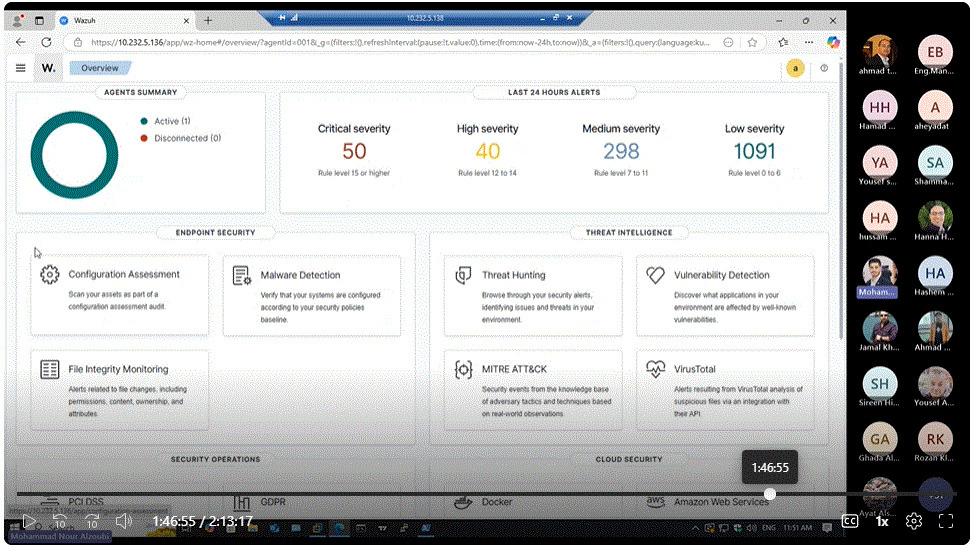The width and height of the screenshot is (978, 552).
Task: Toggle closed captions on the video
Action: click(849, 521)
